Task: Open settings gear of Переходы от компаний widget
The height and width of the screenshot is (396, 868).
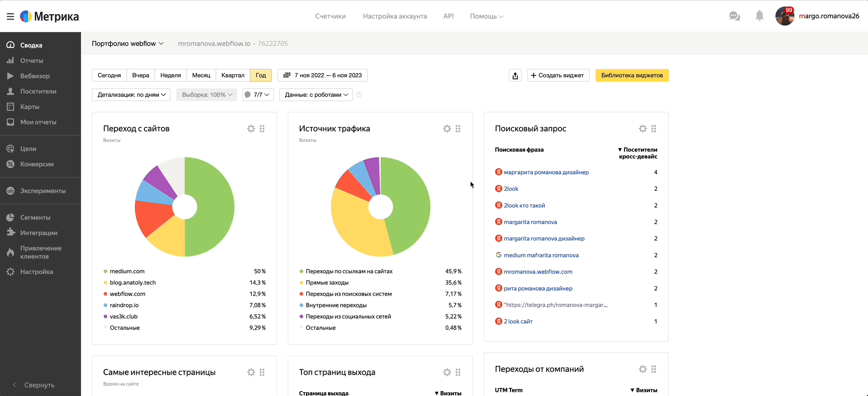Action: point(643,369)
